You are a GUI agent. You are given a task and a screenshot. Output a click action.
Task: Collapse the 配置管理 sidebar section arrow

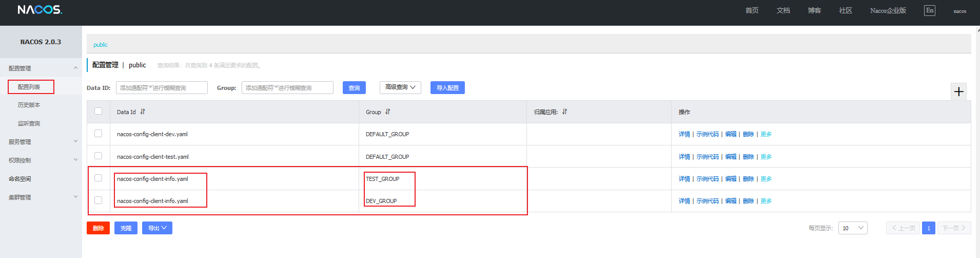pyautogui.click(x=75, y=68)
